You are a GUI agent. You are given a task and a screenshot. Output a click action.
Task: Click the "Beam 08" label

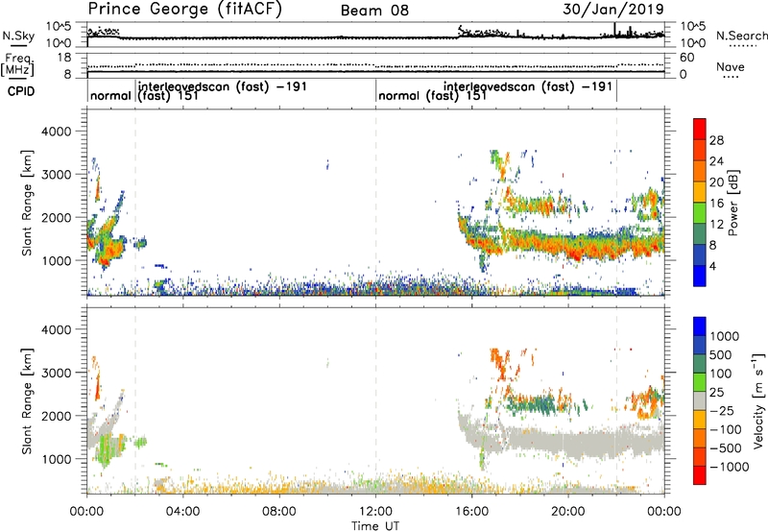click(x=374, y=11)
